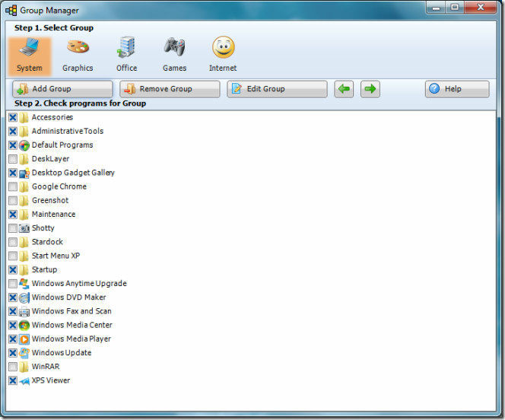Select the Windows Media Center entry text
Screen dimensions: 505x420
tap(72, 325)
